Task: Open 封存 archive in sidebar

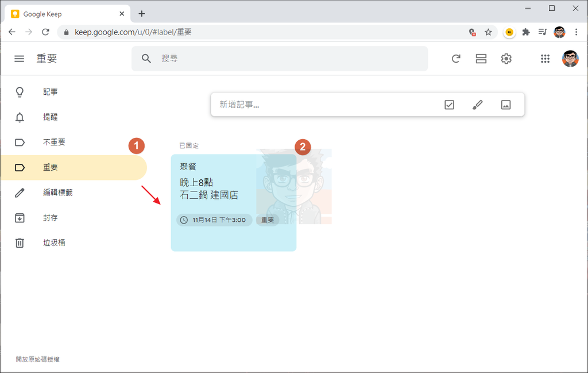Action: (x=73, y=218)
